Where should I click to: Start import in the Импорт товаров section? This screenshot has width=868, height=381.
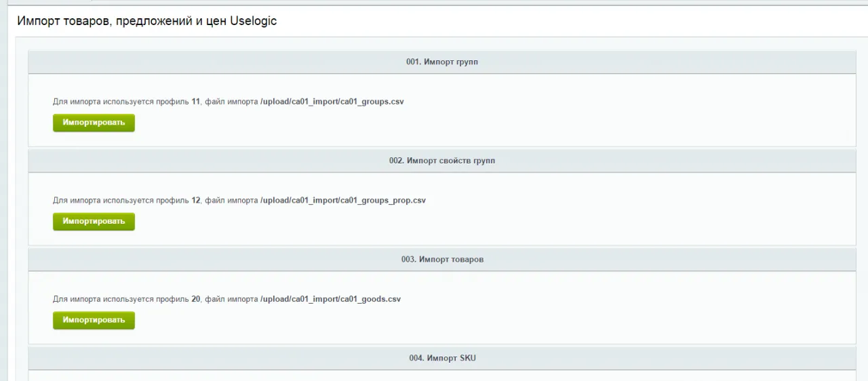coord(94,320)
